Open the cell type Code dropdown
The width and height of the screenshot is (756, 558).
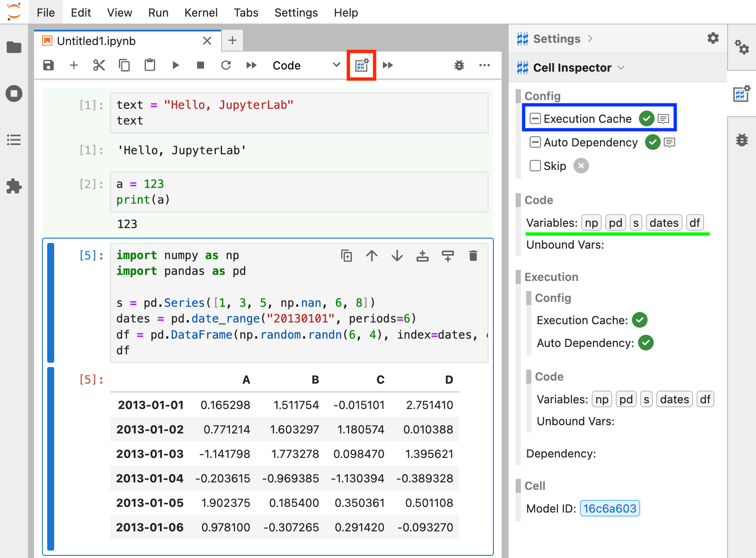(306, 66)
